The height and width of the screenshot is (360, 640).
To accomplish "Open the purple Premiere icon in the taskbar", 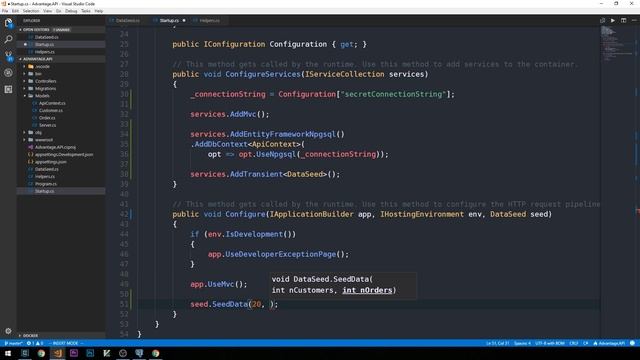I will (x=74, y=353).
